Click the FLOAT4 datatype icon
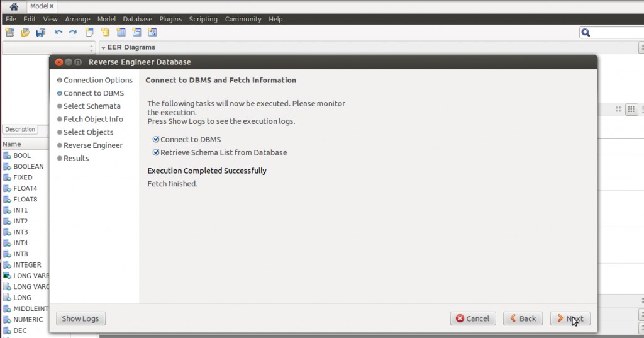The height and width of the screenshot is (338, 644). pyautogui.click(x=7, y=188)
